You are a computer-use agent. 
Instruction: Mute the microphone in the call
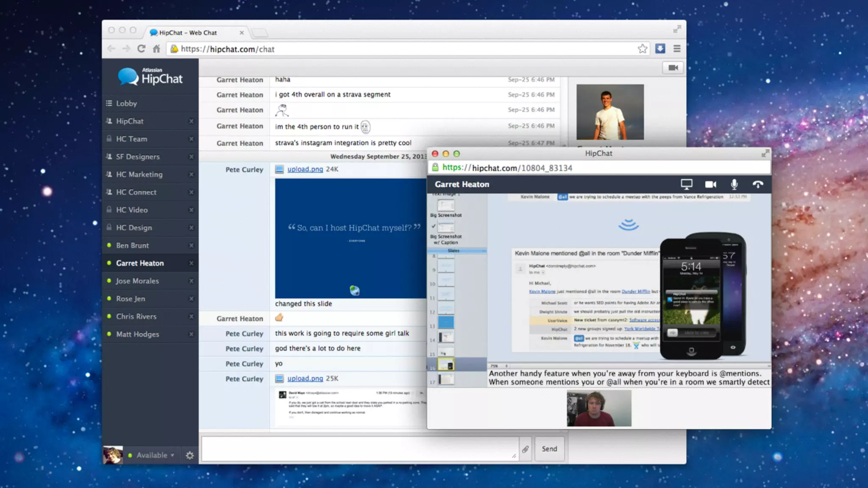click(x=734, y=184)
